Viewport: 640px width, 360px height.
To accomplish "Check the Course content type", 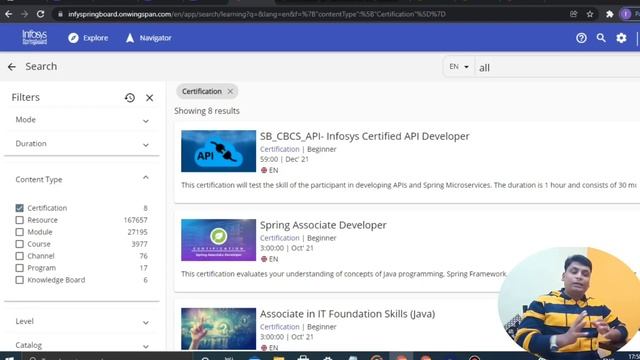I will coord(20,244).
